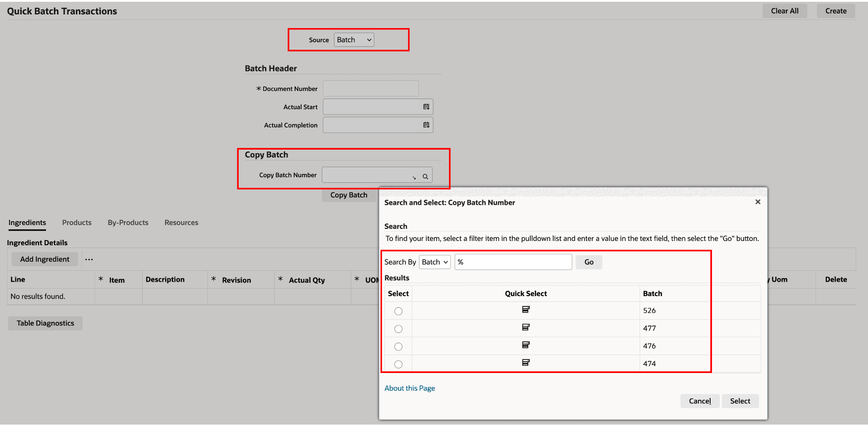Screen dimensions: 868x425
Task: Quick Select batch 474
Action: (525, 363)
